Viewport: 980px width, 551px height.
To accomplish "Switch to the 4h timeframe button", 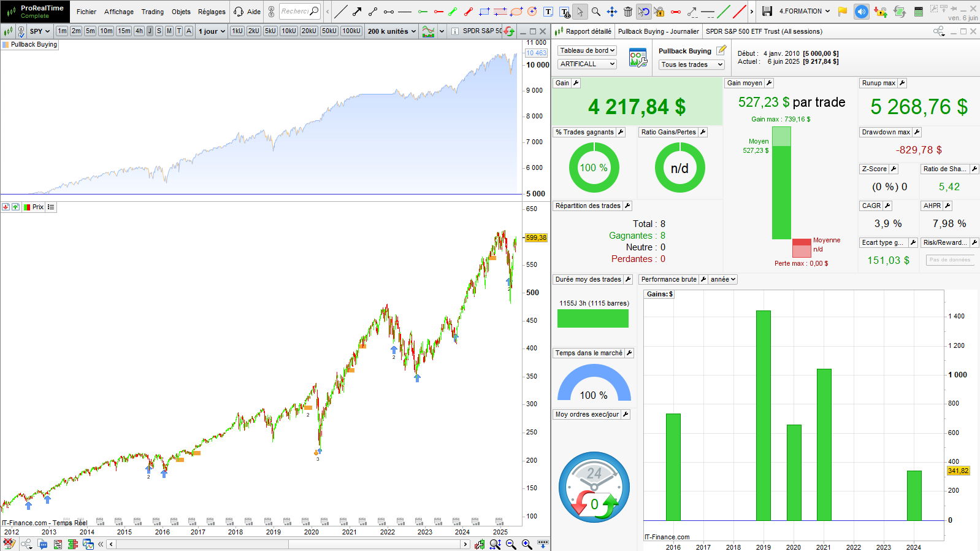I will pos(139,31).
